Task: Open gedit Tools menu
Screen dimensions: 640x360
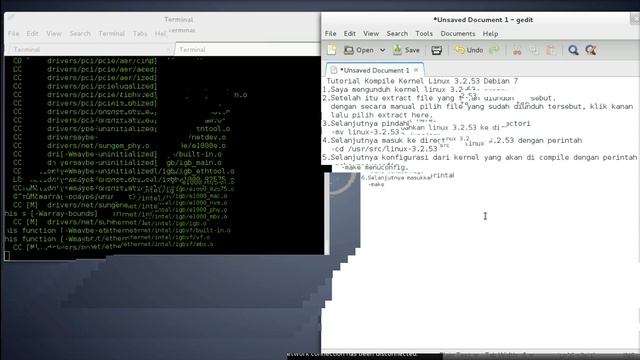Action: 424,33
